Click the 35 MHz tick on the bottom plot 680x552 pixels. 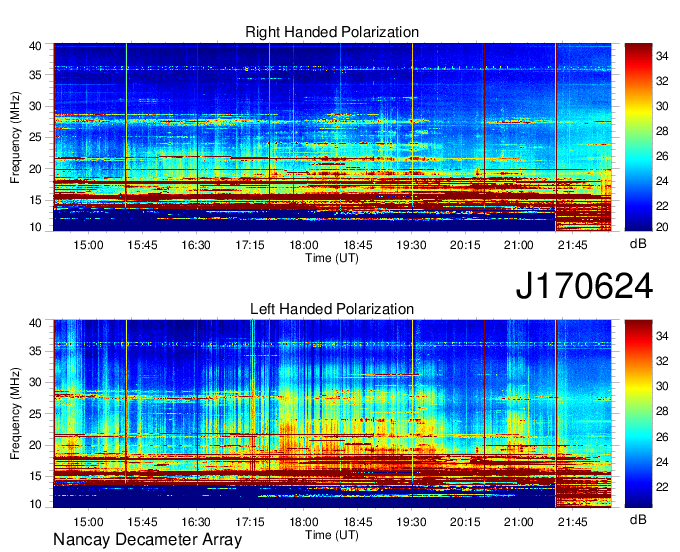(35, 351)
